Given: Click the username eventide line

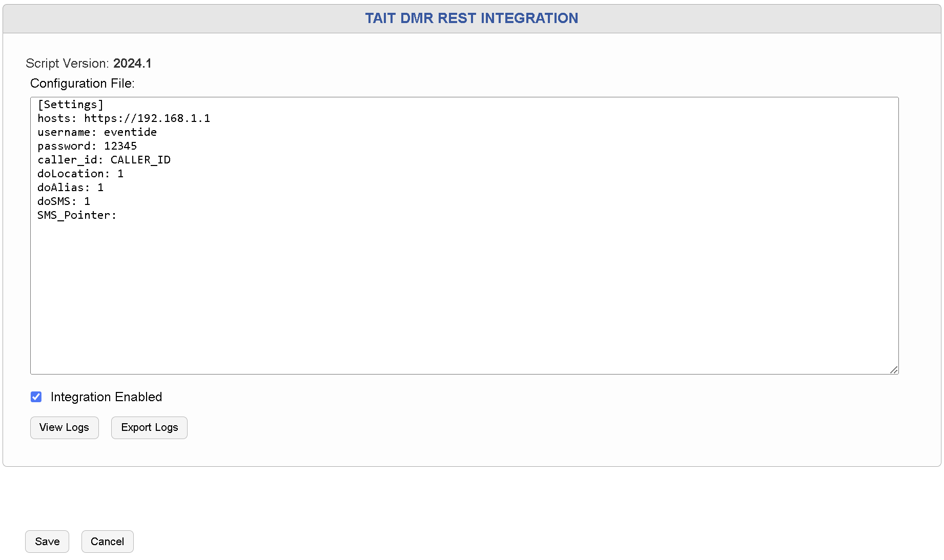Looking at the screenshot, I should 97,132.
